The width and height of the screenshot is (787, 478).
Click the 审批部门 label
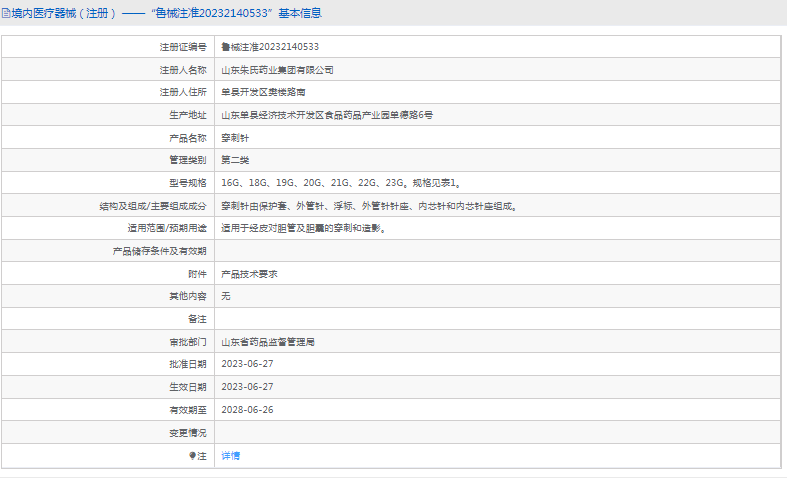coord(188,342)
